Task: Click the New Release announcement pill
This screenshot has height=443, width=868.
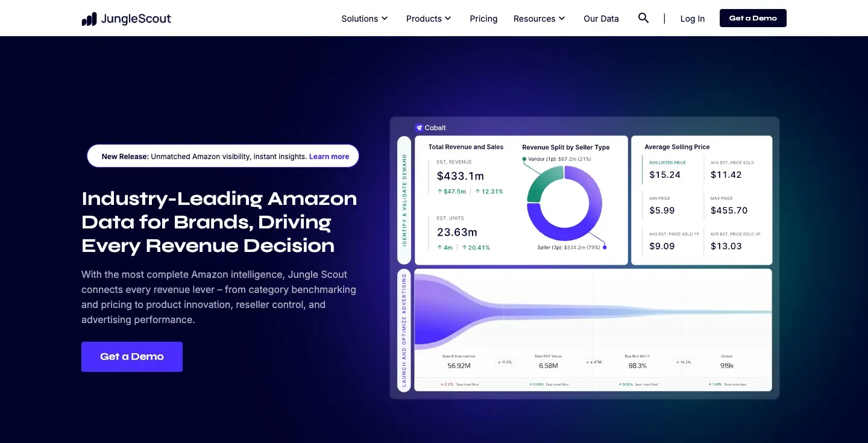Action: pos(223,156)
